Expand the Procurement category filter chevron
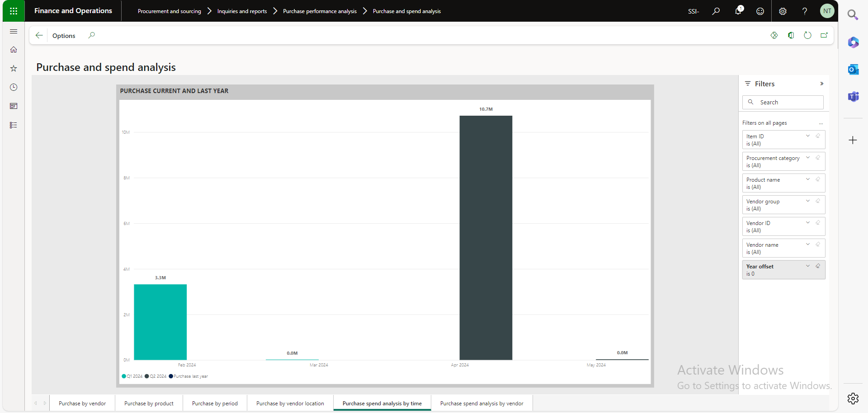868x413 pixels. 808,158
